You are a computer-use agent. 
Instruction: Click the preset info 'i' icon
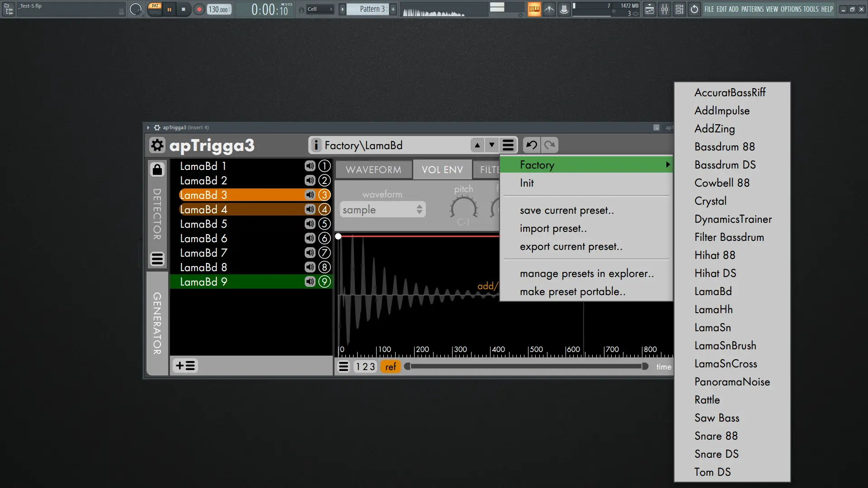click(316, 145)
